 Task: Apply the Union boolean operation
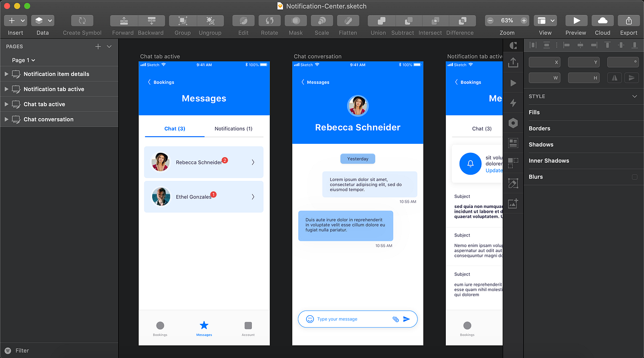(x=381, y=20)
